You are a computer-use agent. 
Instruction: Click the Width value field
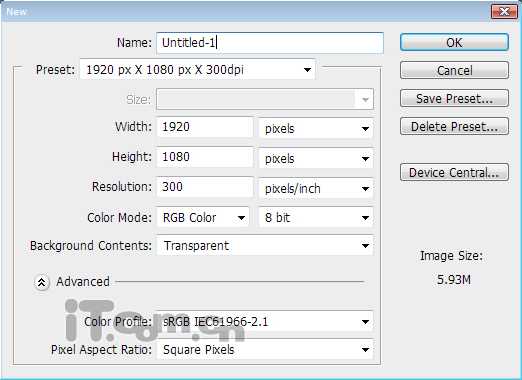pyautogui.click(x=205, y=127)
